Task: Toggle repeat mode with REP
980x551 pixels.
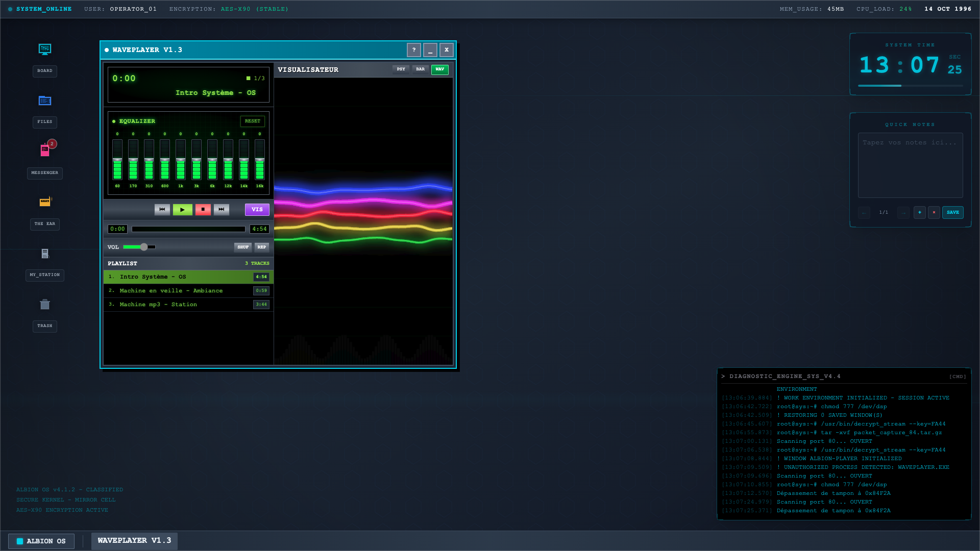Action: pyautogui.click(x=262, y=247)
